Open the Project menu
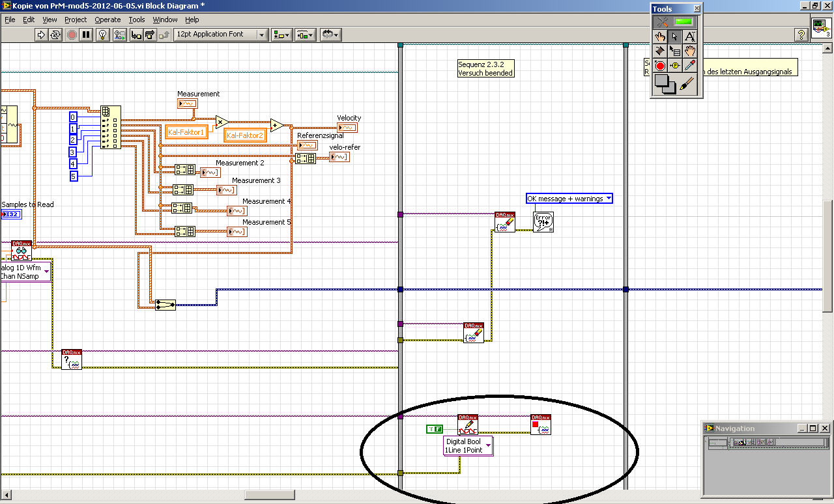Image resolution: width=834 pixels, height=504 pixels. [x=76, y=20]
